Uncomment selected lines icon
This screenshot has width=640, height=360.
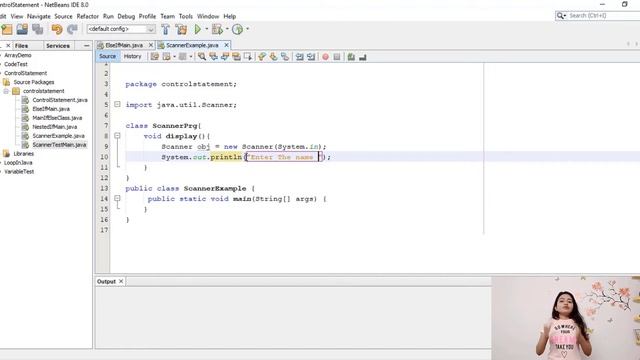[x=362, y=57]
